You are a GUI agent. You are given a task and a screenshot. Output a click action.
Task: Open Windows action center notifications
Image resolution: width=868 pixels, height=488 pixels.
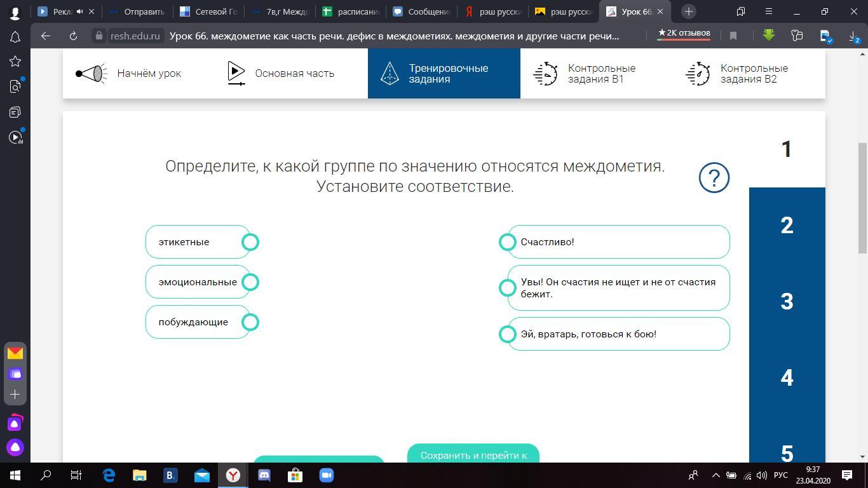click(x=847, y=475)
